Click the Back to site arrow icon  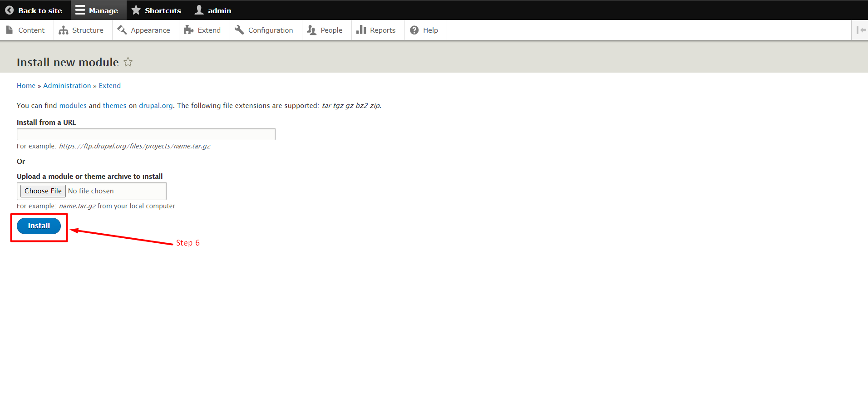9,10
